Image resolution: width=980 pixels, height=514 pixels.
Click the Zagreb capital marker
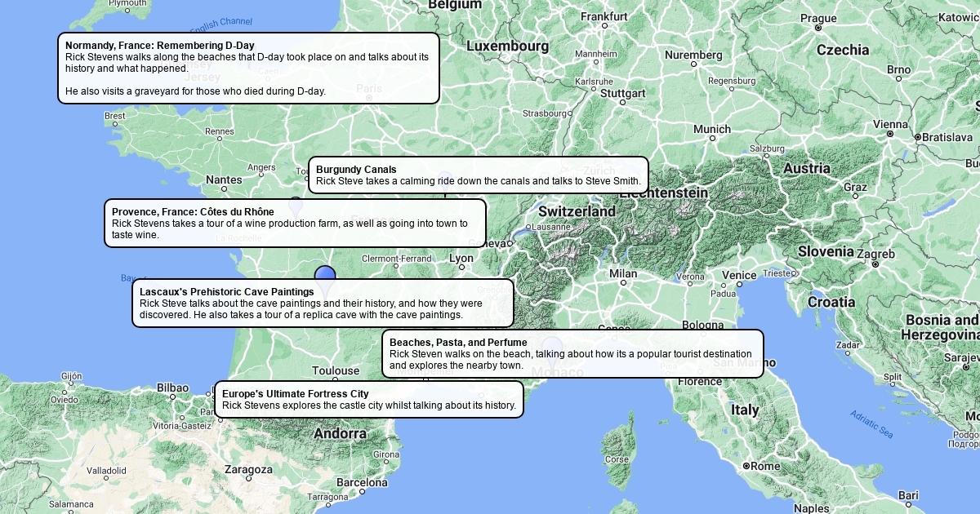tap(875, 264)
